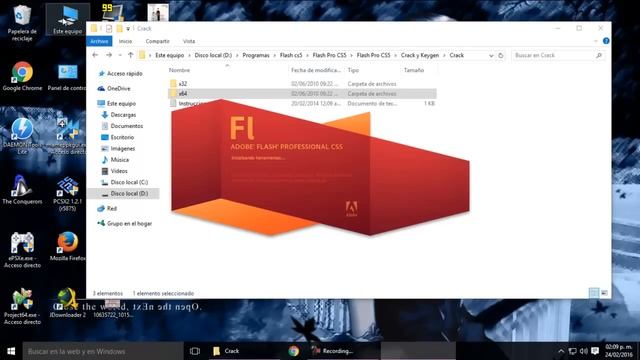Open the Papelera de reciclaje desktop icon
640x360 pixels.
coord(22,22)
